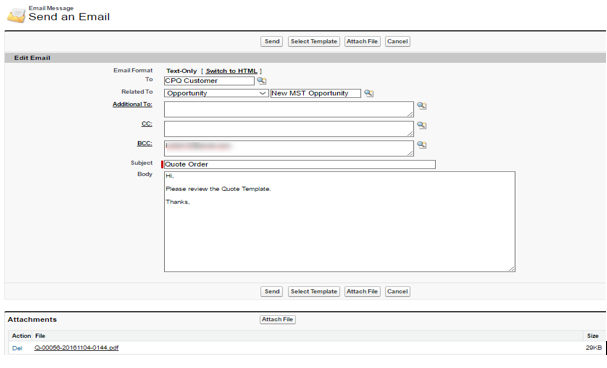Viewport: 607px width, 368px height.
Task: Click the top Cancel button
Action: tap(398, 41)
